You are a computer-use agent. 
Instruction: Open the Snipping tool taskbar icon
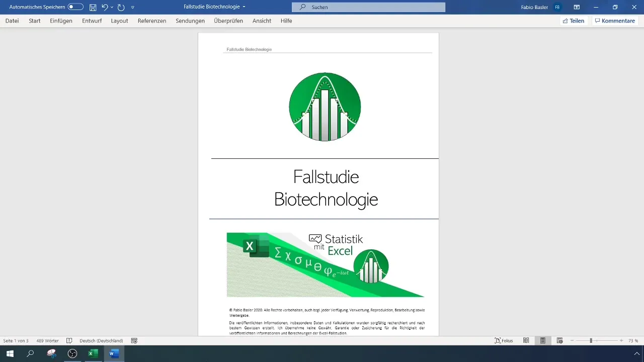point(51,353)
